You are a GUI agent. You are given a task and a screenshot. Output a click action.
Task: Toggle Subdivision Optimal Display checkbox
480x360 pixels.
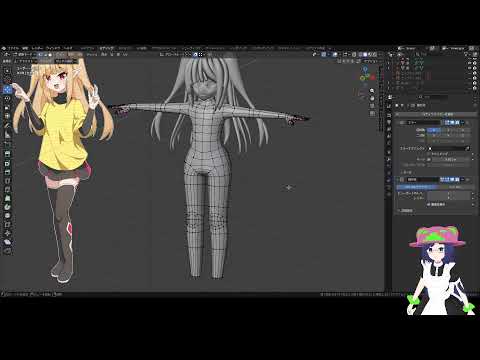(x=428, y=204)
